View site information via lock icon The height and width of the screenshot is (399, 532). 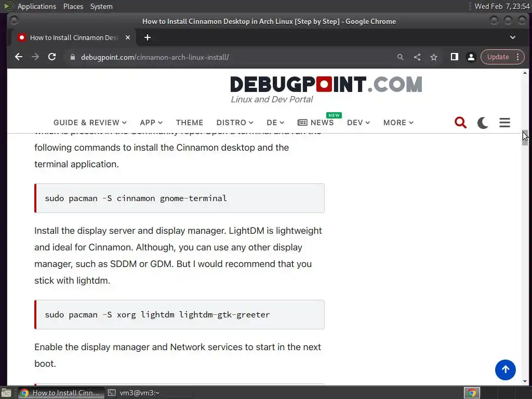[72, 57]
